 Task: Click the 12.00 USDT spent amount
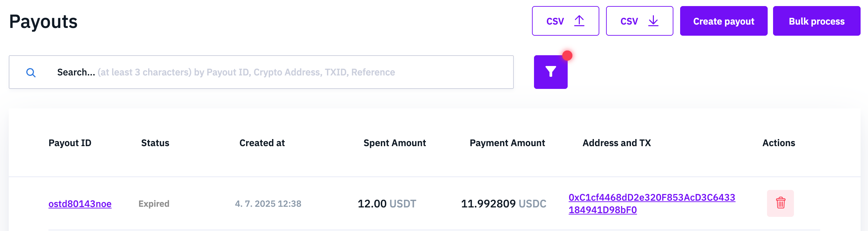tap(387, 204)
